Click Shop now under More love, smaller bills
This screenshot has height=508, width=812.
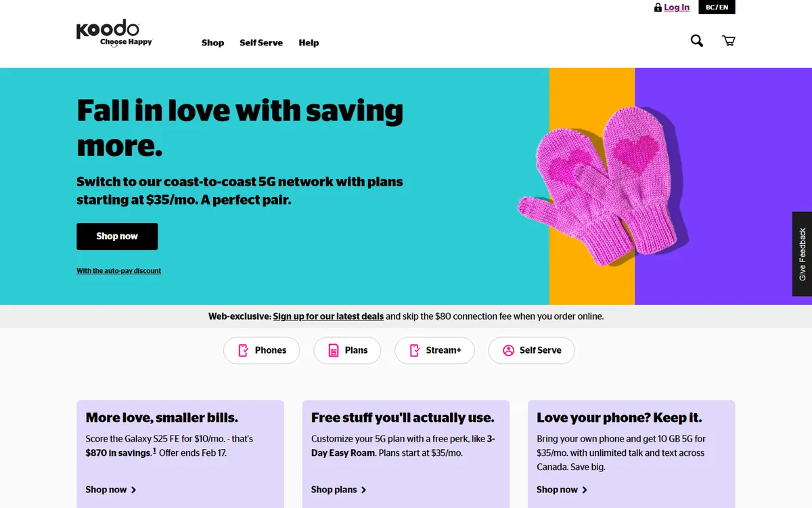coord(110,490)
